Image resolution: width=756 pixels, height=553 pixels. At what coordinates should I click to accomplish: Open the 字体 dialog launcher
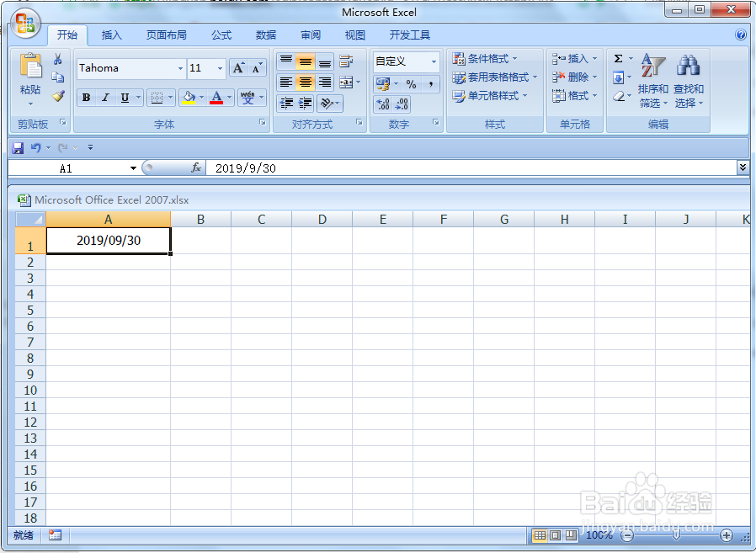pyautogui.click(x=263, y=122)
